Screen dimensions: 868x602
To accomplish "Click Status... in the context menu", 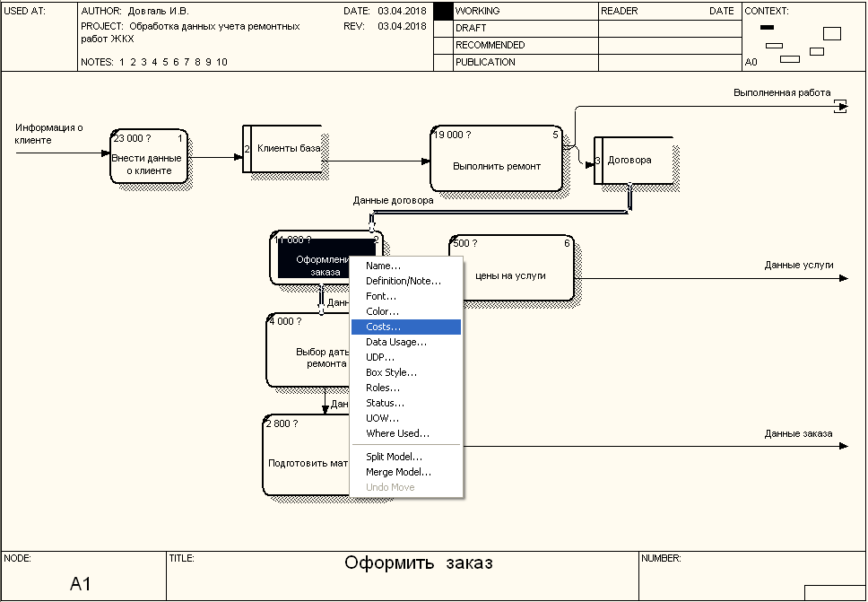I will [385, 404].
